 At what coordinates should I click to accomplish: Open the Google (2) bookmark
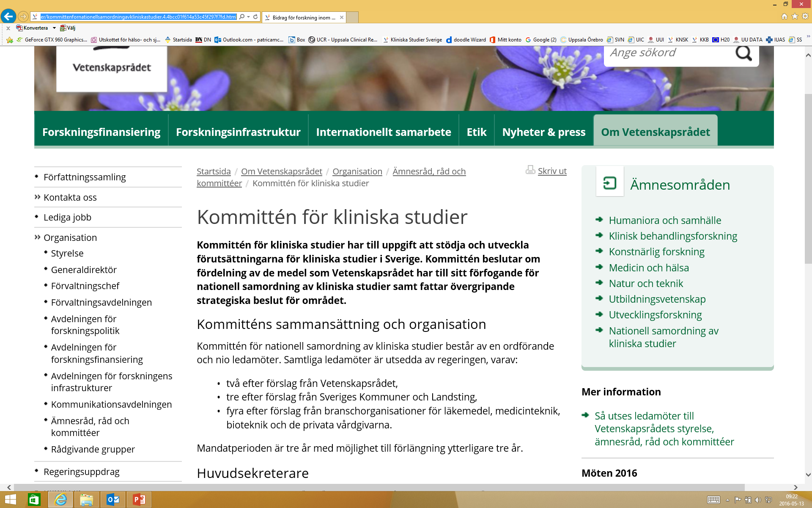(541, 40)
